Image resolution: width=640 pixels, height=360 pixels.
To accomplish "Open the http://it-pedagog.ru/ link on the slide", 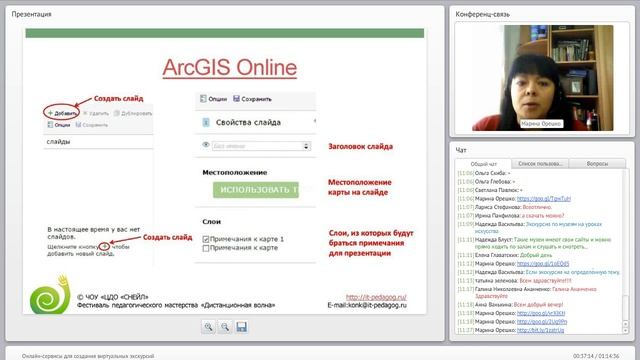I will coord(376,297).
